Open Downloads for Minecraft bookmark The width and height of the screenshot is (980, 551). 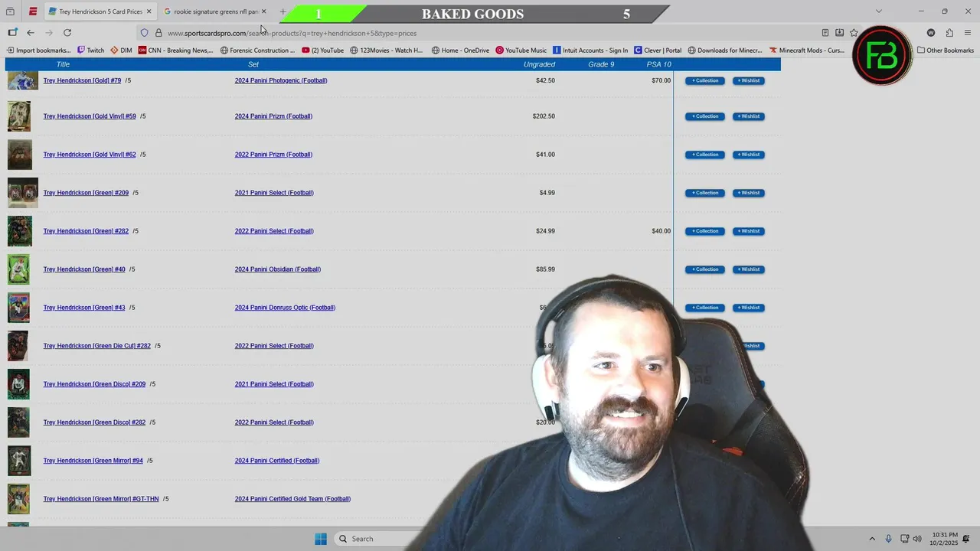[x=724, y=51]
